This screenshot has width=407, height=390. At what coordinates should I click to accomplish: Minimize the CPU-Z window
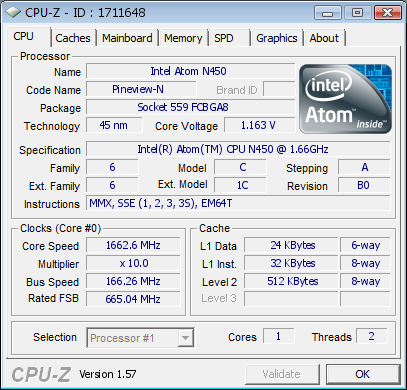tap(328, 13)
